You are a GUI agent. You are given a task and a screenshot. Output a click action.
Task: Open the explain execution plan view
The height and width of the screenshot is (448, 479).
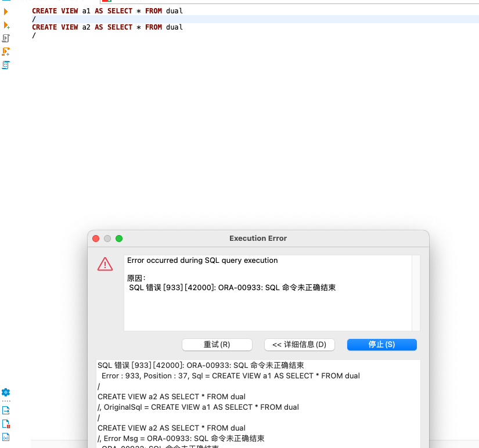tap(7, 65)
